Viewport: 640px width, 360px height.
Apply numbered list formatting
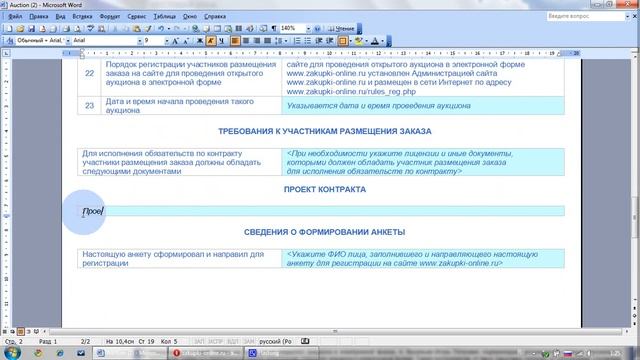(x=297, y=40)
